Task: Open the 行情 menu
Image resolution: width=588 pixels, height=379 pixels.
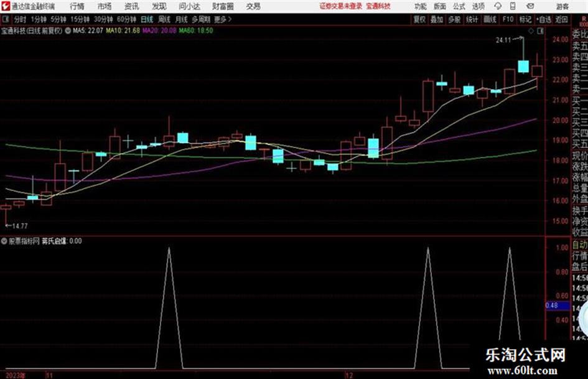Action: (x=77, y=6)
